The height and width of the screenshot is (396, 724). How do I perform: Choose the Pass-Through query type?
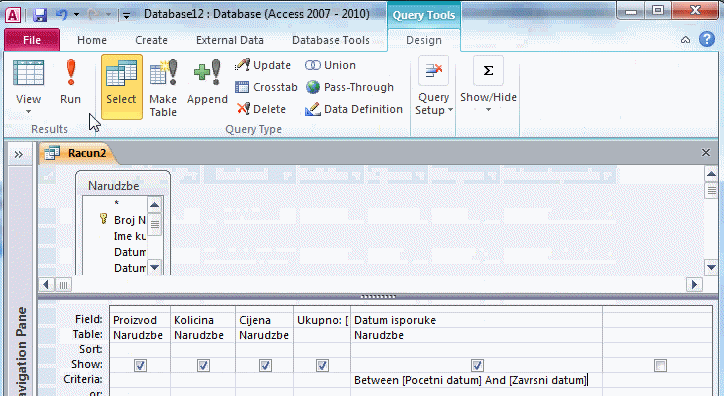tap(350, 87)
